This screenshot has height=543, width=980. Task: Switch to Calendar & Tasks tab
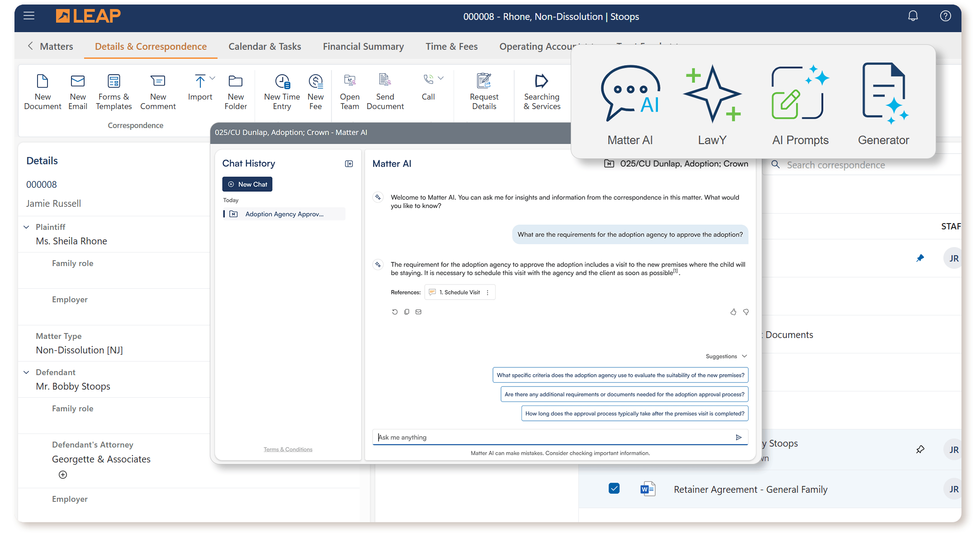(x=265, y=46)
